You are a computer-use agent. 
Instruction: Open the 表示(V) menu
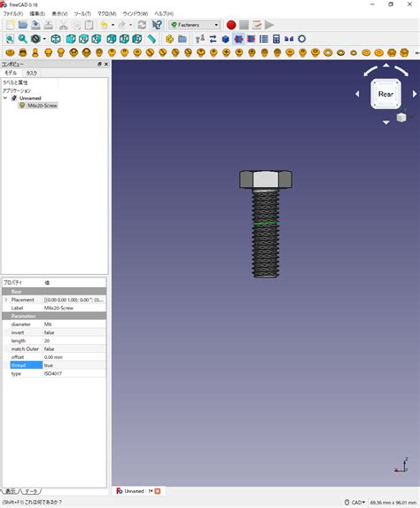[59, 13]
